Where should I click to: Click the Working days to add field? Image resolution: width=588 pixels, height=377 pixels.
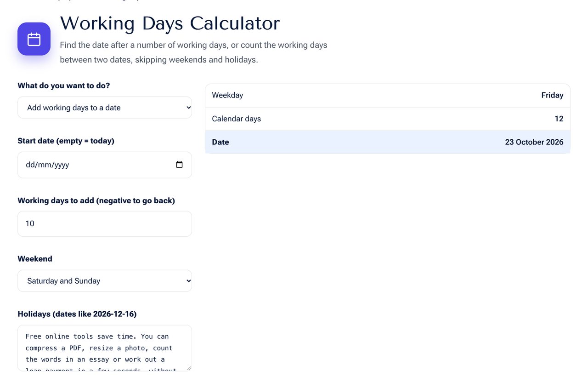point(105,224)
